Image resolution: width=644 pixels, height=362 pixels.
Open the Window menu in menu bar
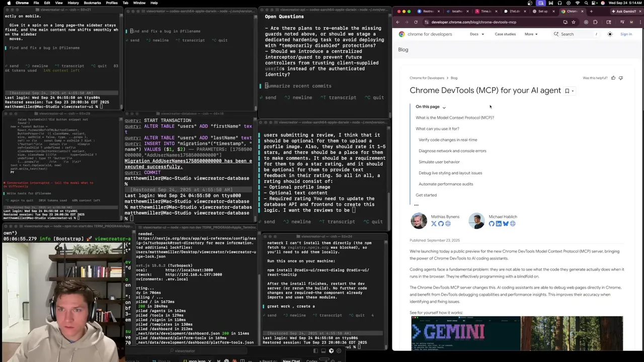click(x=139, y=3)
